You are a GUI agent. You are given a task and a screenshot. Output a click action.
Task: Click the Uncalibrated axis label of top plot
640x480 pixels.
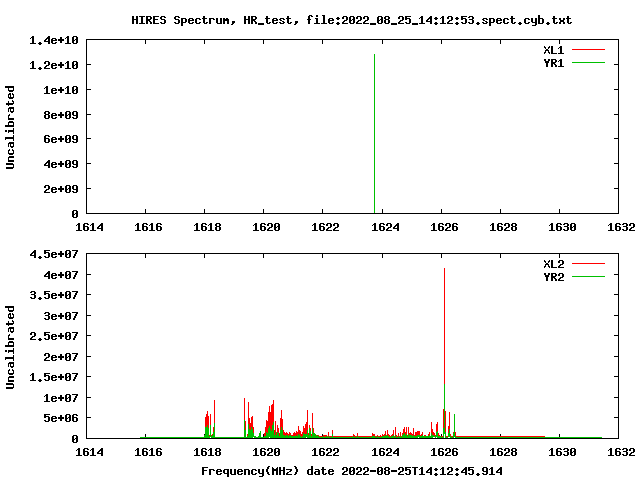(x=10, y=127)
